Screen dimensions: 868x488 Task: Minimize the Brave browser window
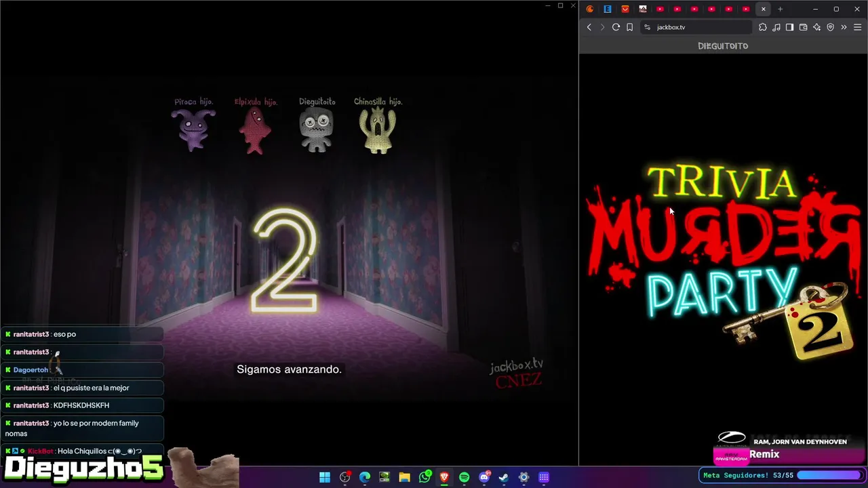click(x=816, y=9)
